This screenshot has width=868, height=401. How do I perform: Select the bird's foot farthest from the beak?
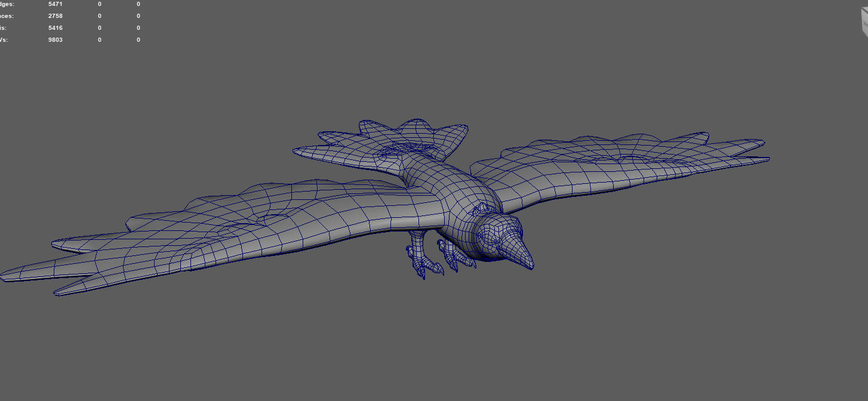[421, 263]
